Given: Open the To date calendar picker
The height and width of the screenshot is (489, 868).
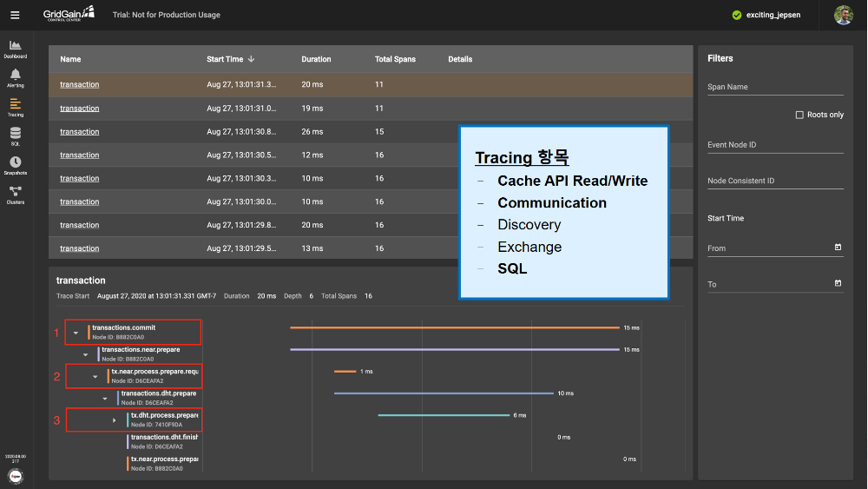Looking at the screenshot, I should pos(838,283).
